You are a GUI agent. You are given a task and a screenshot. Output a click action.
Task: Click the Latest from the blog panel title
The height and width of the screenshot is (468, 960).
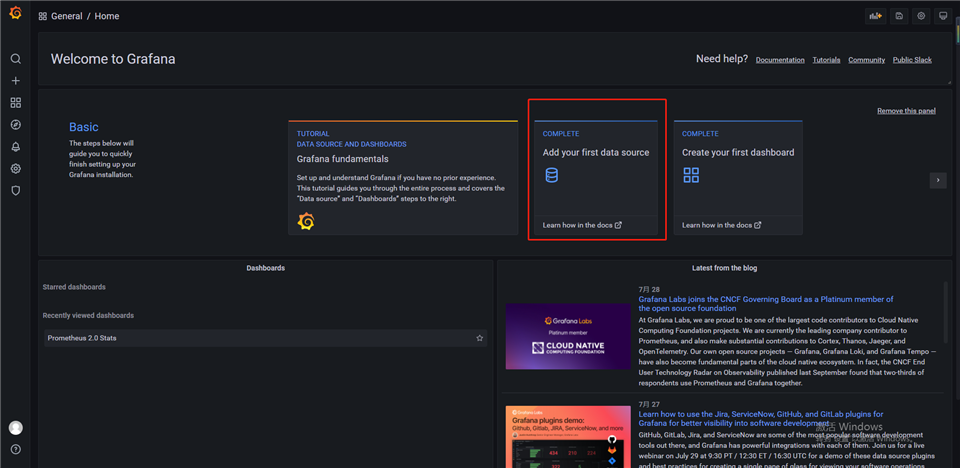[x=725, y=268]
